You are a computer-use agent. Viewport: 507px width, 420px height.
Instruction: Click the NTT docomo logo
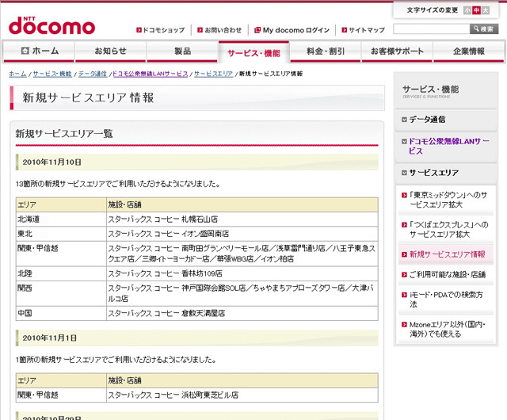pyautogui.click(x=51, y=25)
